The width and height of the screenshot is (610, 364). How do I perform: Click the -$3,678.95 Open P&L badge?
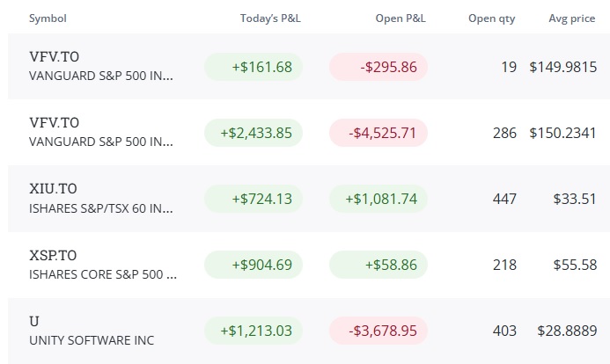(378, 331)
